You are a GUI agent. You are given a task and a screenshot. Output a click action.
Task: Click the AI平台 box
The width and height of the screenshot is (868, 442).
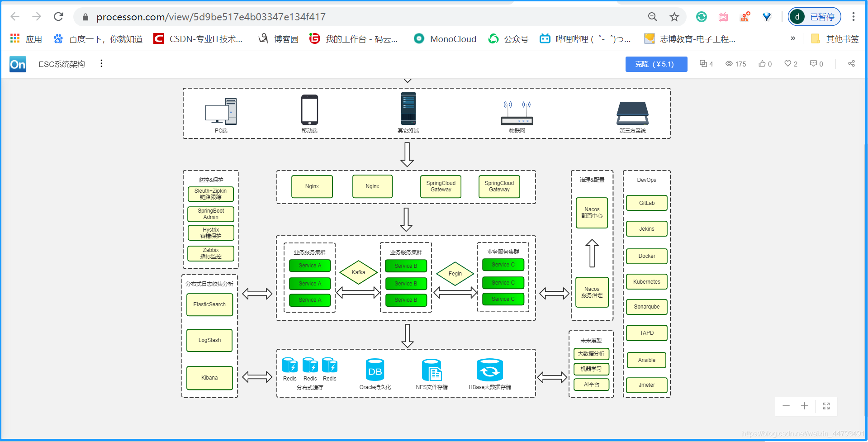[592, 385]
